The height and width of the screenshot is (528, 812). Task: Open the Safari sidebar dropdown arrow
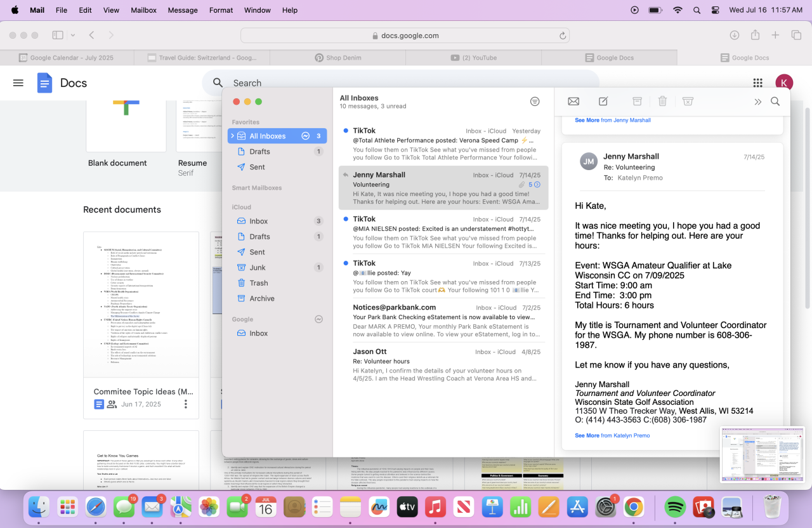73,36
